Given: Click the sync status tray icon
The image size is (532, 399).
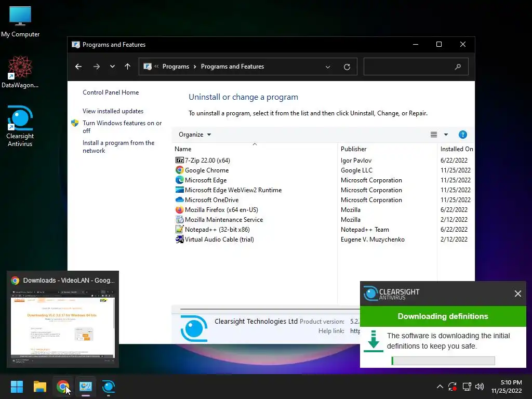Looking at the screenshot, I should tap(453, 387).
